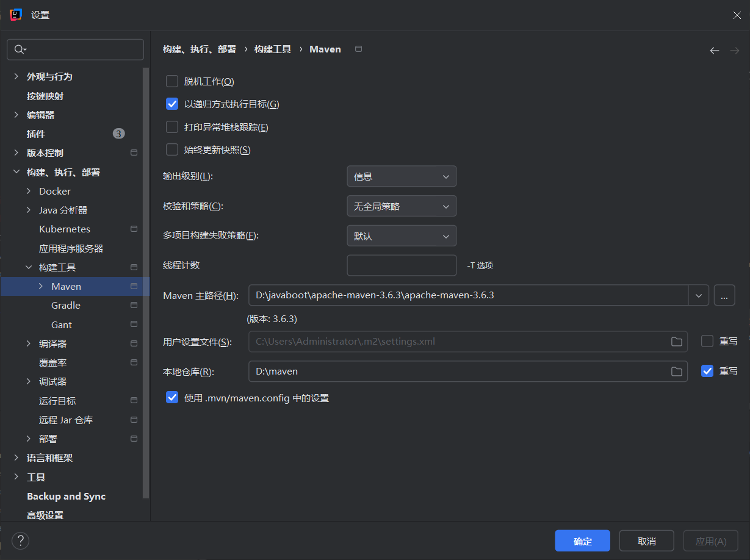Click the project icon next to 远程 Jar 仓库
Viewport: 750px width, 560px height.
click(x=134, y=420)
